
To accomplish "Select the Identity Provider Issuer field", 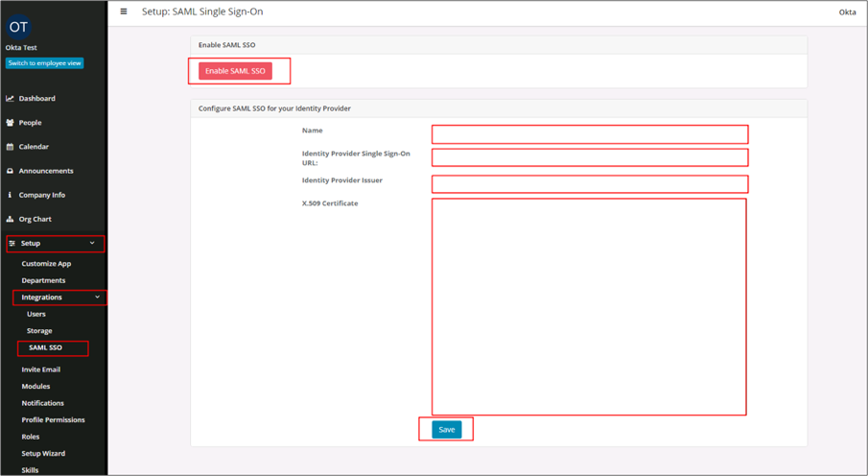I will click(589, 183).
